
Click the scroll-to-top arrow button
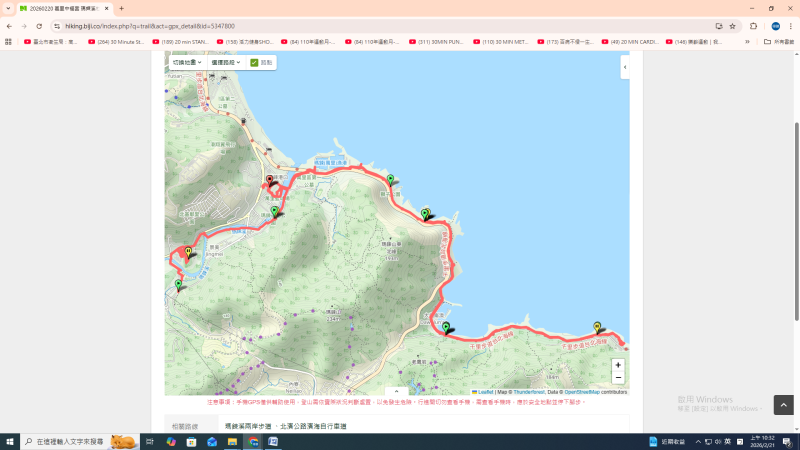784,405
